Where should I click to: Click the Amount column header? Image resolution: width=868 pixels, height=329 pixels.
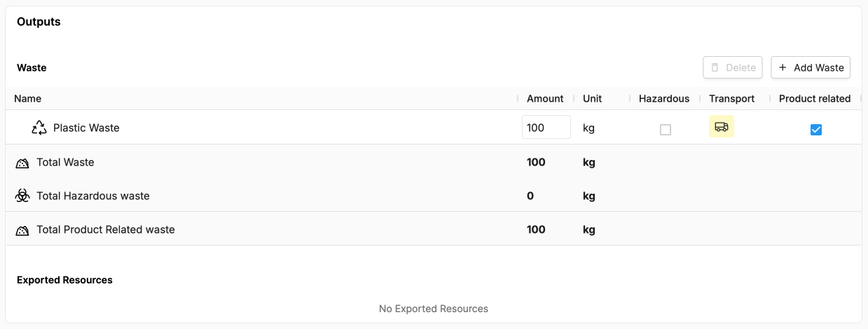545,99
